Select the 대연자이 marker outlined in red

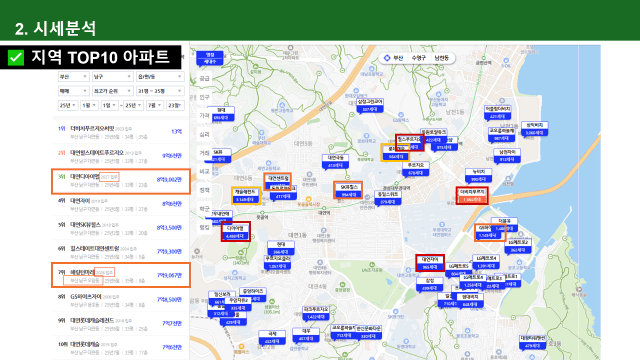pos(430,263)
